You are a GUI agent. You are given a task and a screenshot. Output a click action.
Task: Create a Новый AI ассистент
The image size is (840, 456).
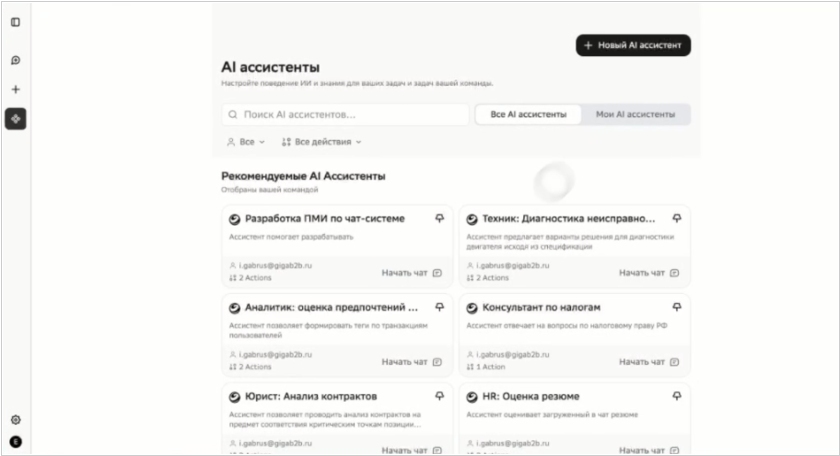[633, 46]
